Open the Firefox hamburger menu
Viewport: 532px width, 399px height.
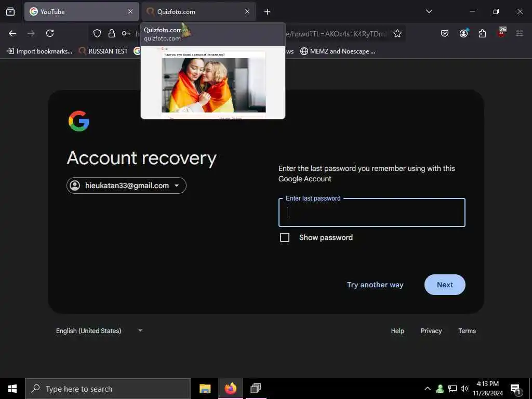[520, 33]
